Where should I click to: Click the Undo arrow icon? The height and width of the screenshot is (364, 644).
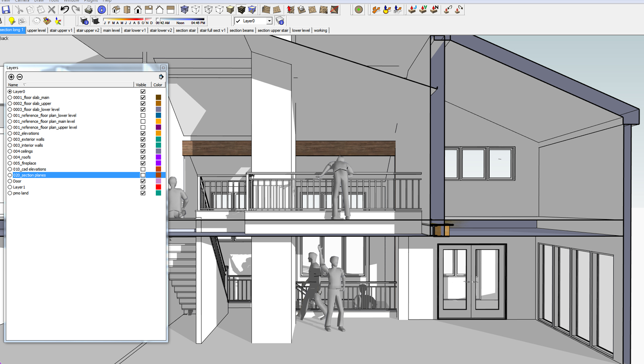(x=64, y=9)
